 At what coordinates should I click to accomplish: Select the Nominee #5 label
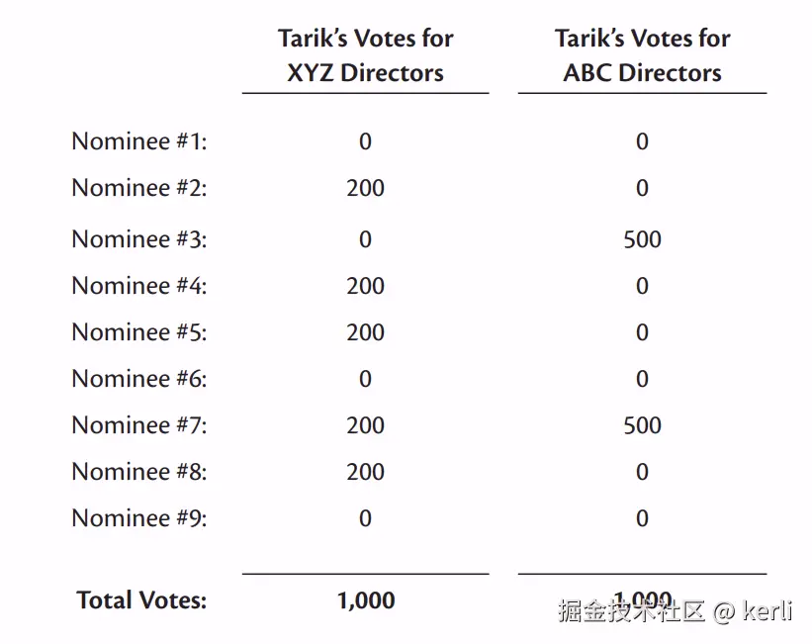[x=139, y=332]
